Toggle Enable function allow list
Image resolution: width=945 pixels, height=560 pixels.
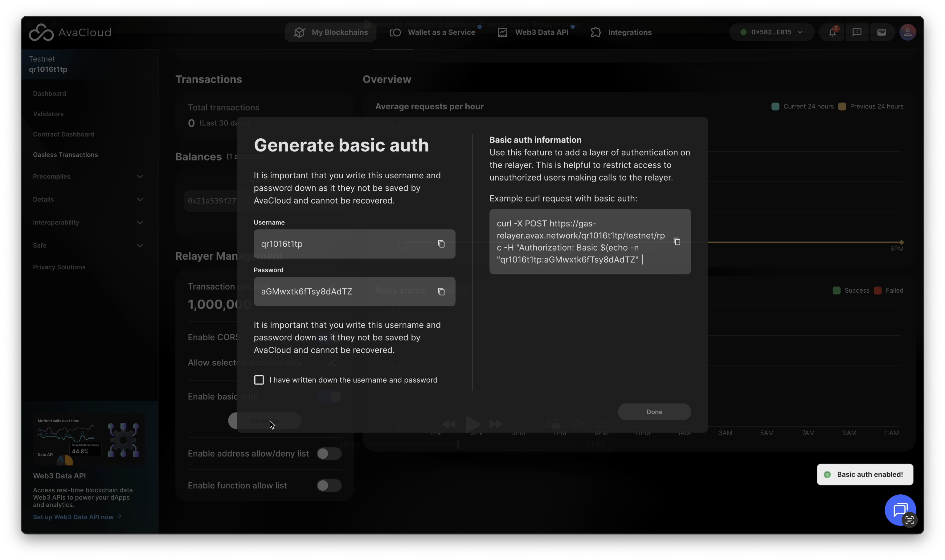coord(329,485)
